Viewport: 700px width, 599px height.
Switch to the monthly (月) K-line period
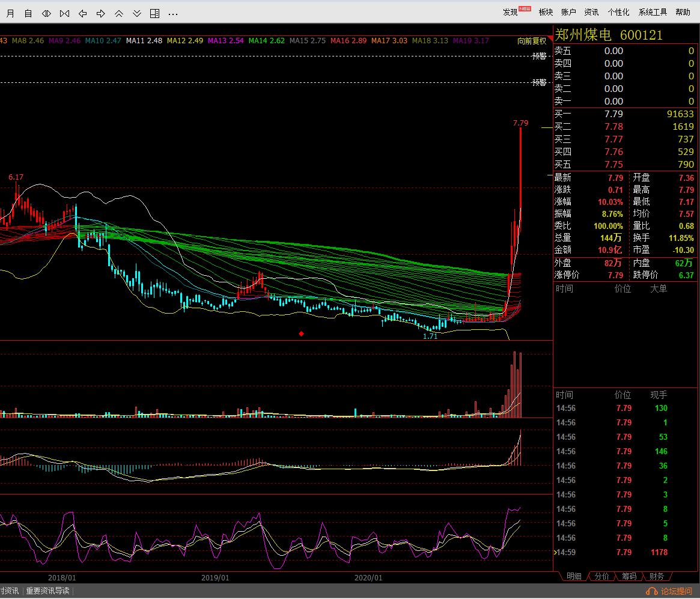10,13
